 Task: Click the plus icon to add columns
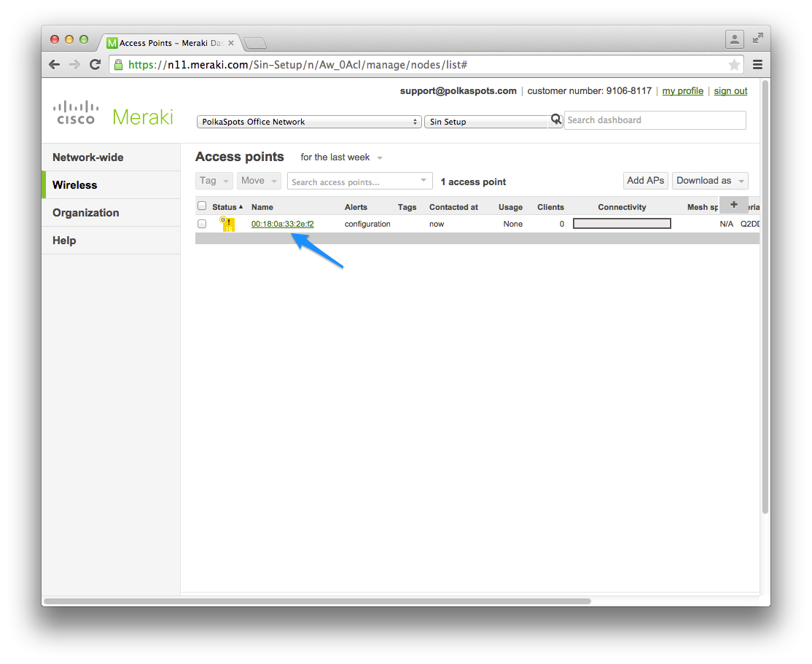click(734, 205)
